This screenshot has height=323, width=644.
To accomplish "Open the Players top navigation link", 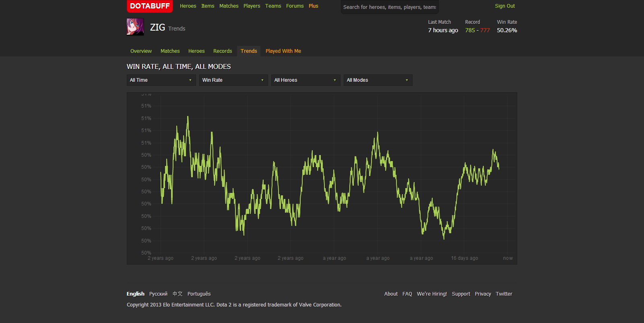I will coord(252,6).
